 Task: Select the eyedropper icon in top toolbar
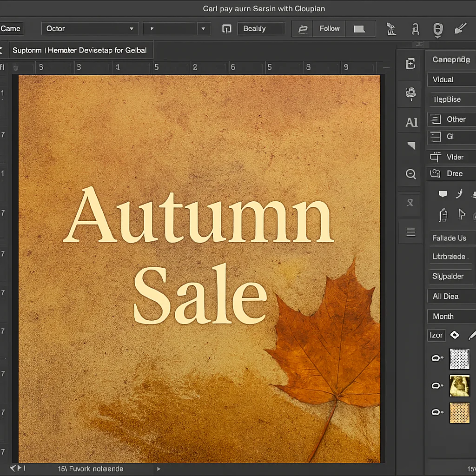pyautogui.click(x=460, y=29)
